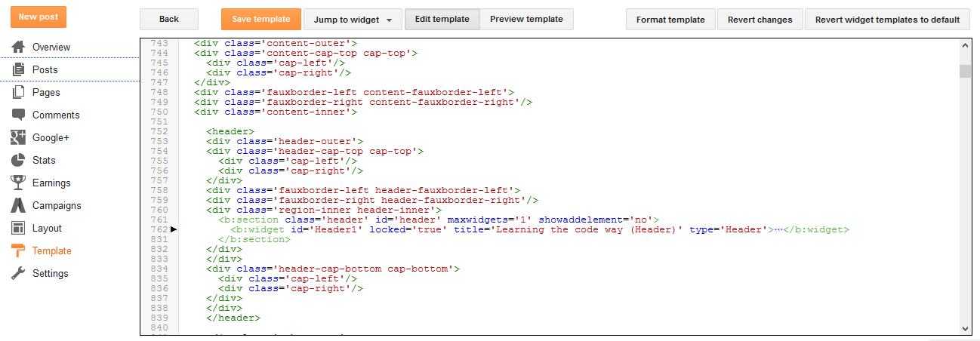This screenshot has width=980, height=341.
Task: Click the Comments speech bubble icon
Action: coord(19,115)
